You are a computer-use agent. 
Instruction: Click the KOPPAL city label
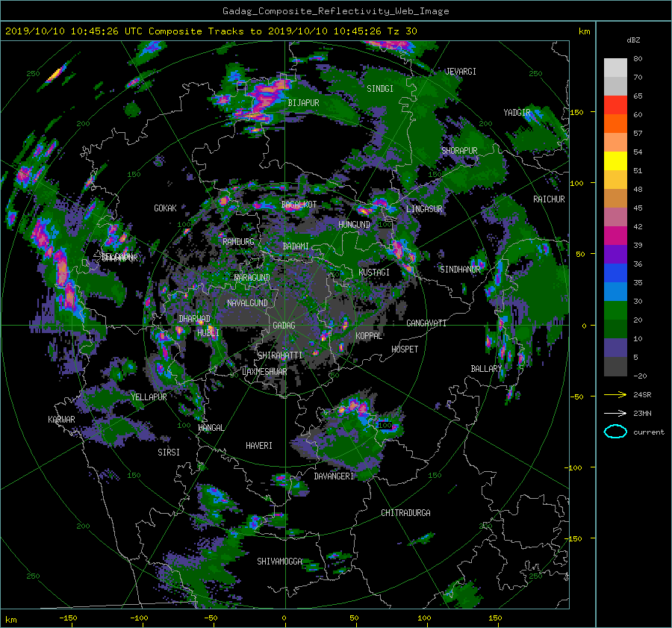(x=369, y=335)
